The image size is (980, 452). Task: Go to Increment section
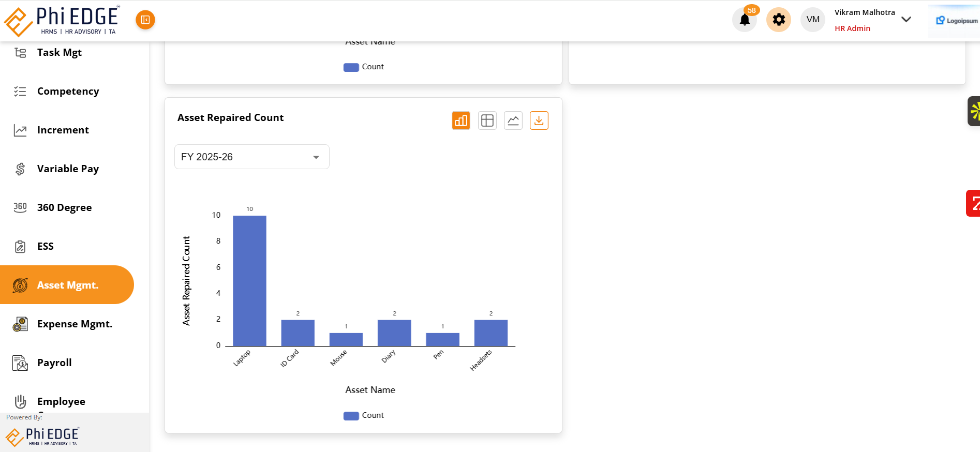coord(63,130)
